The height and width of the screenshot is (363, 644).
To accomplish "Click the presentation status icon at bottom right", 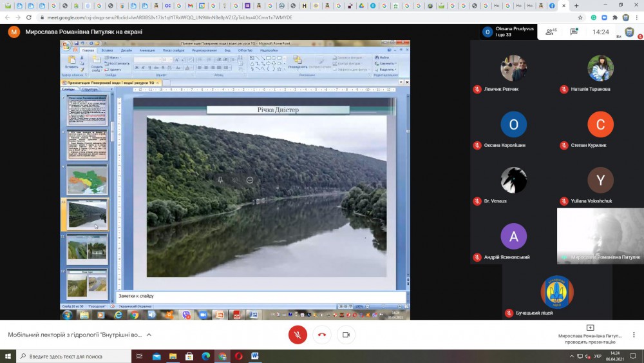I will (x=590, y=328).
